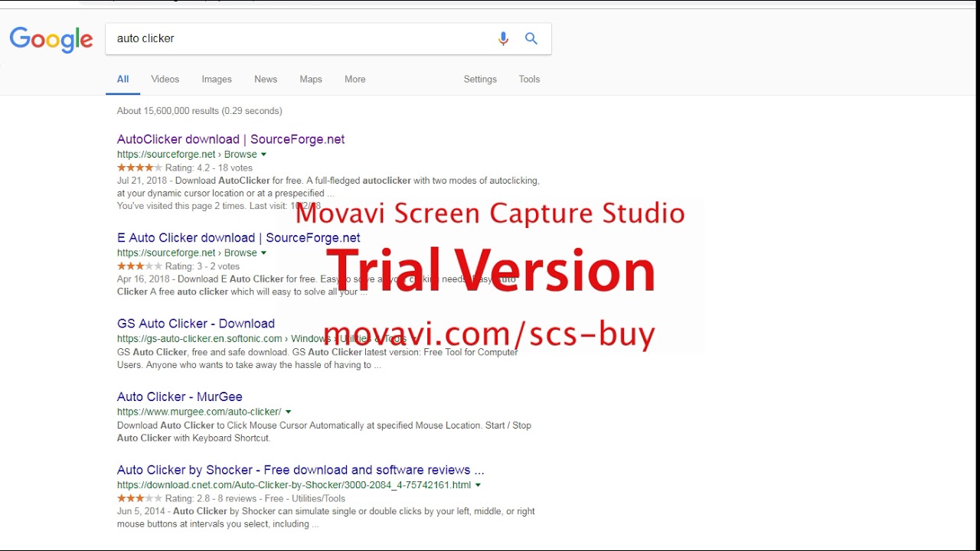Click 'Jun 5, 2014' snippet date
The width and height of the screenshot is (980, 551).
(x=142, y=511)
